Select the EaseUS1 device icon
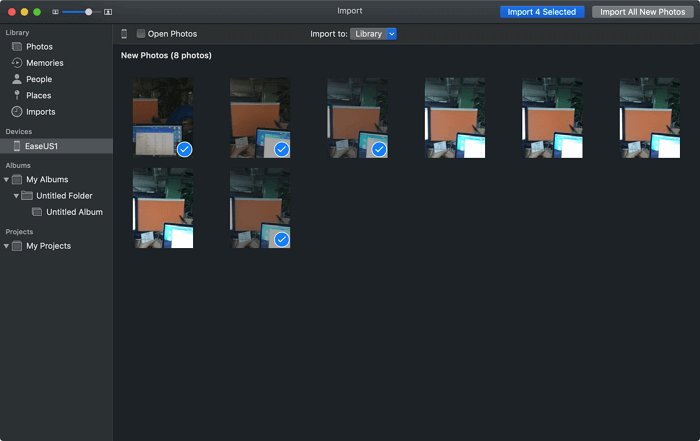 coord(17,146)
